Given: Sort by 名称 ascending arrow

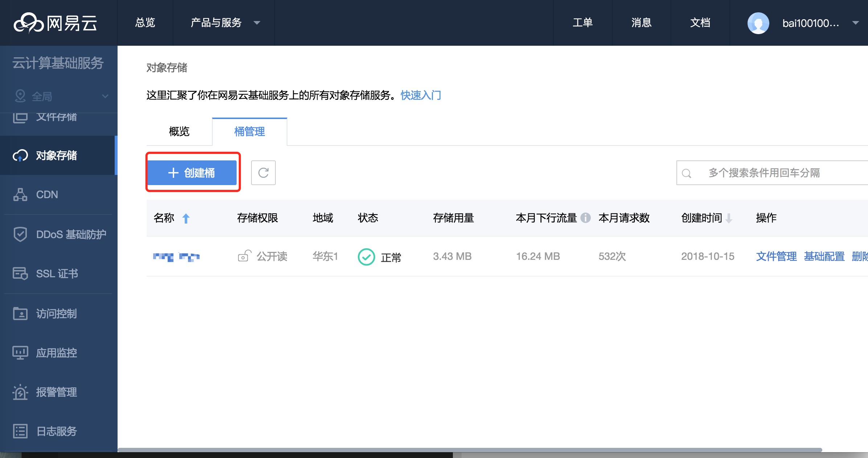Looking at the screenshot, I should [x=186, y=218].
